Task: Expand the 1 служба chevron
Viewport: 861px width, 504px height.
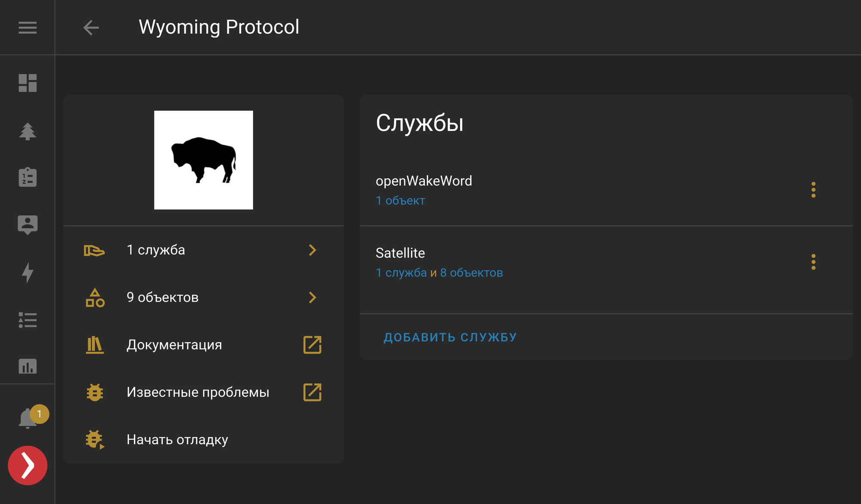Action: click(313, 250)
